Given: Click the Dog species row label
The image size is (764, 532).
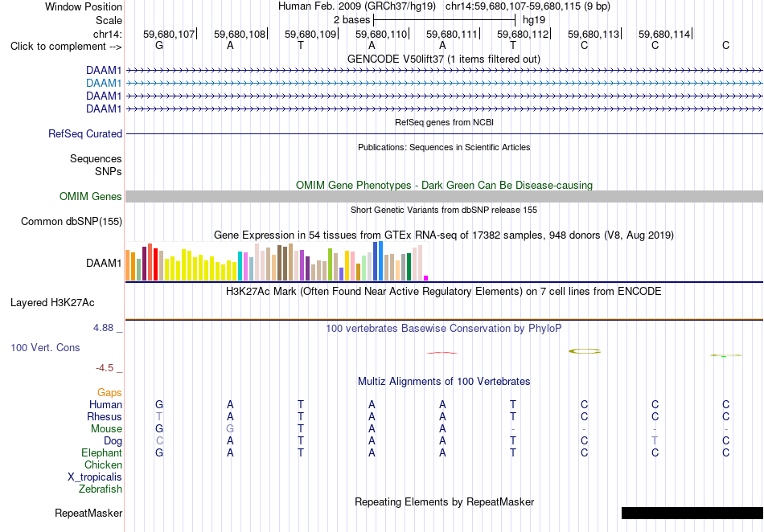Looking at the screenshot, I should 113,441.
